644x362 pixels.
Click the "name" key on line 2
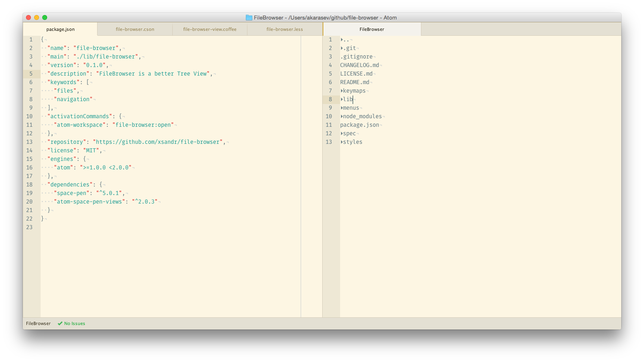click(57, 48)
